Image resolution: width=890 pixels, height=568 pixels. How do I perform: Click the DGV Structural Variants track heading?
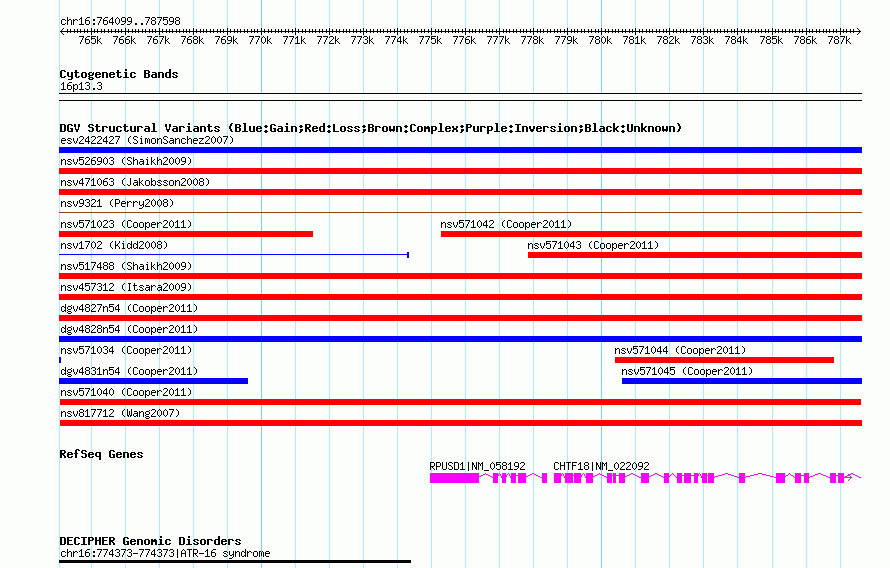click(370, 128)
